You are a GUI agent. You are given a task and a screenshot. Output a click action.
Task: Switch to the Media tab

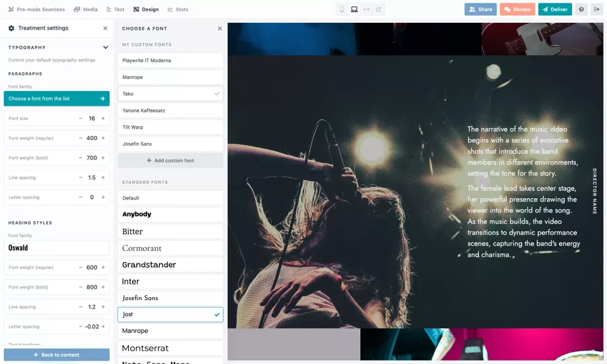86,9
